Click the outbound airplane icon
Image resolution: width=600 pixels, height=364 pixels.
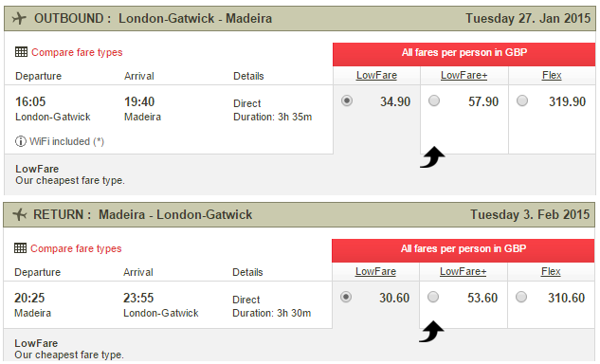point(19,18)
